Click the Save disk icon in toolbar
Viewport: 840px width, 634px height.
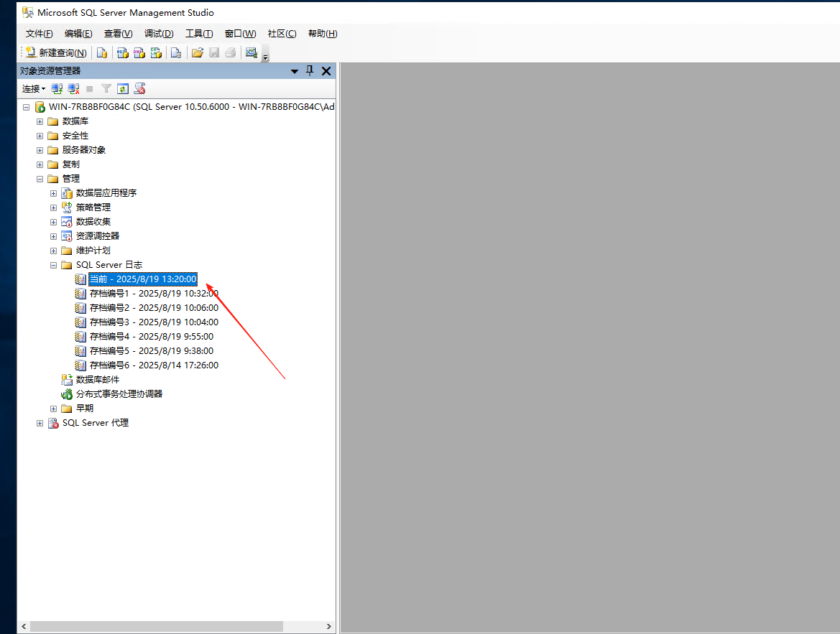(x=214, y=52)
